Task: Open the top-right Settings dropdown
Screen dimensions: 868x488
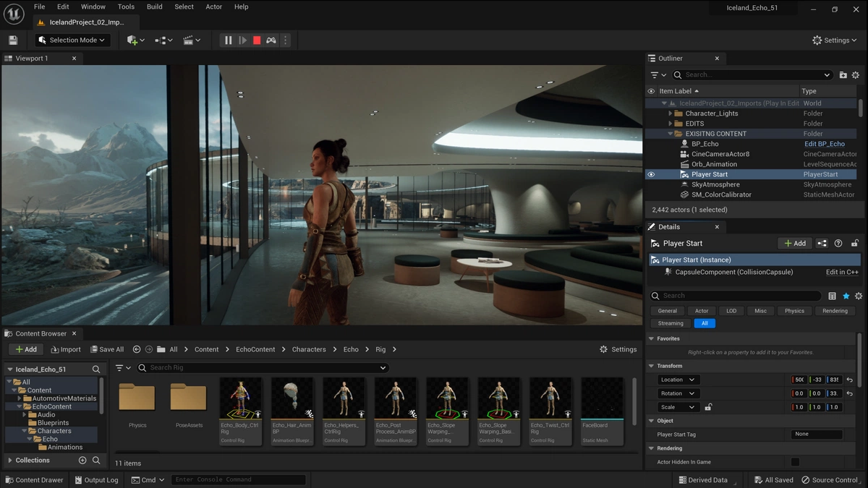Action: 835,40
